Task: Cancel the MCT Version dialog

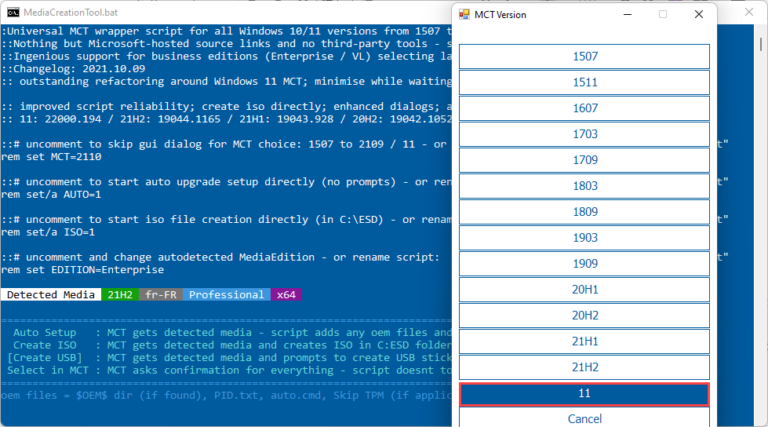Action: tap(585, 418)
